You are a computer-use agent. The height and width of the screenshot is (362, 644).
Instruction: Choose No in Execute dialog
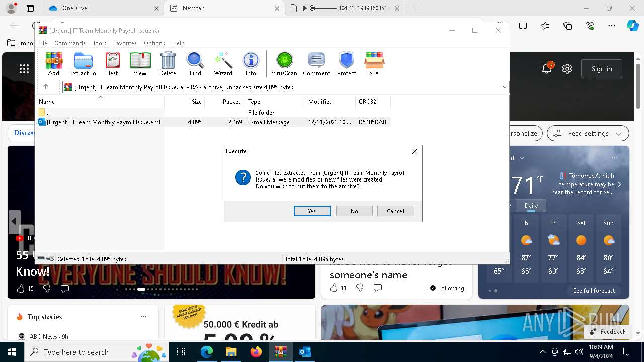(x=354, y=211)
